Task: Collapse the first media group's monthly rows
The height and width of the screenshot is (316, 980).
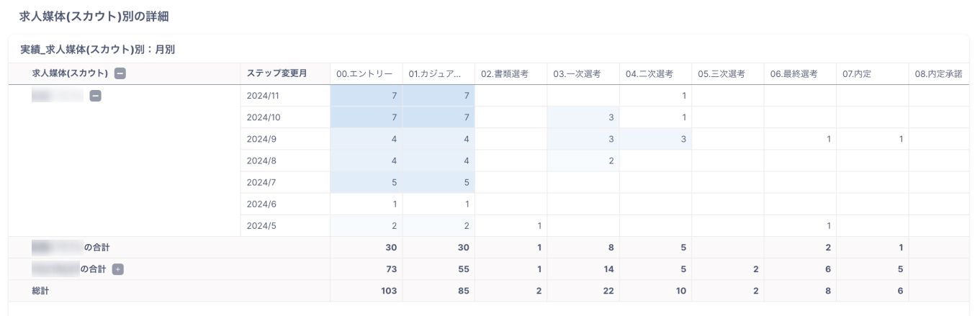Action: 95,96
